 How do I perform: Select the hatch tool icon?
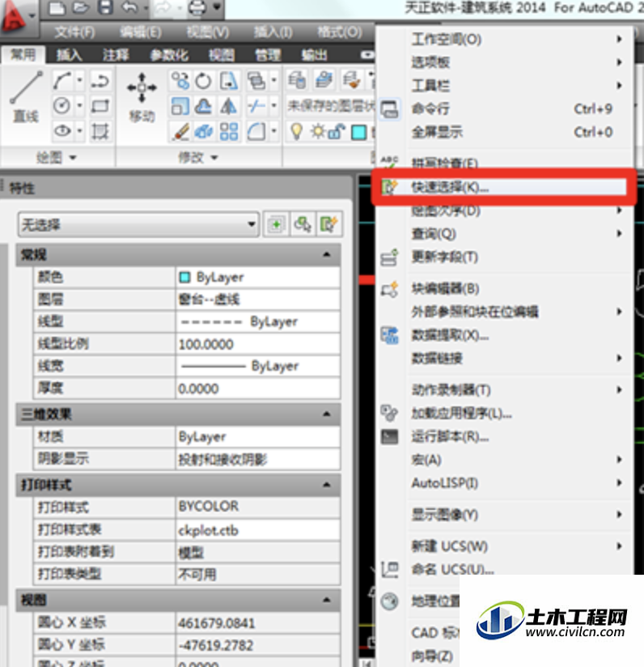(100, 131)
